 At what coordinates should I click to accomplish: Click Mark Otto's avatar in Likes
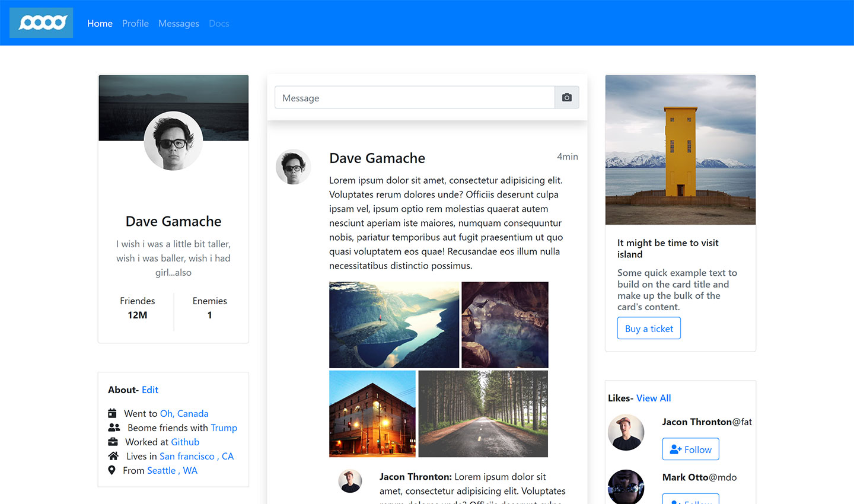626,487
